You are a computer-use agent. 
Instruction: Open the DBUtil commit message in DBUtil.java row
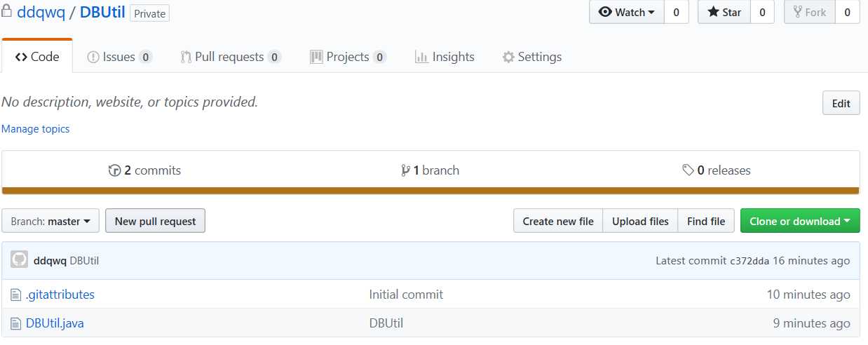[386, 323]
